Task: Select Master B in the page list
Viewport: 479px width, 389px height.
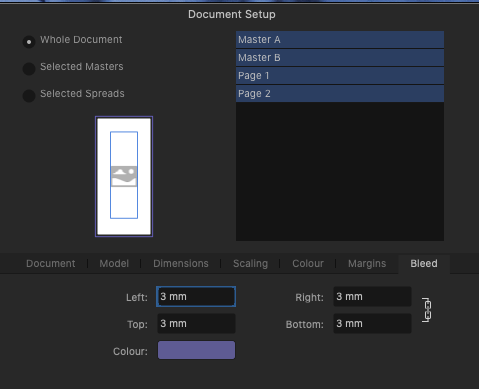Action: pos(340,58)
